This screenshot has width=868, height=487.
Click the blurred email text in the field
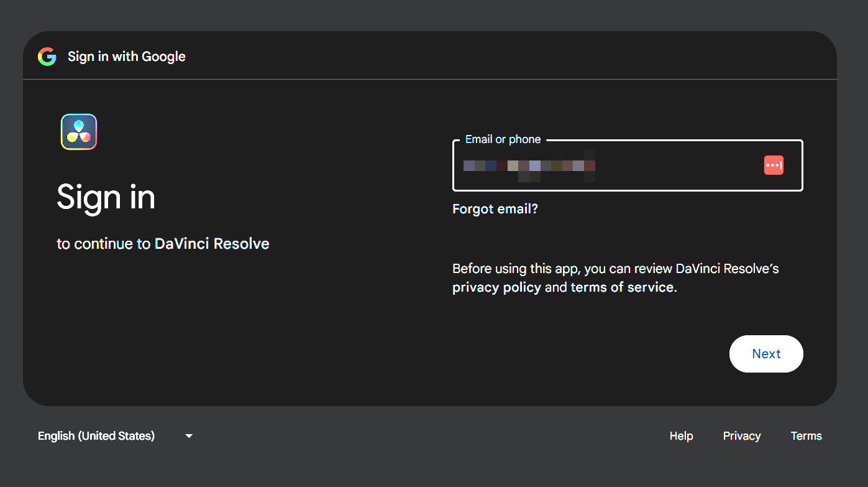tap(529, 166)
